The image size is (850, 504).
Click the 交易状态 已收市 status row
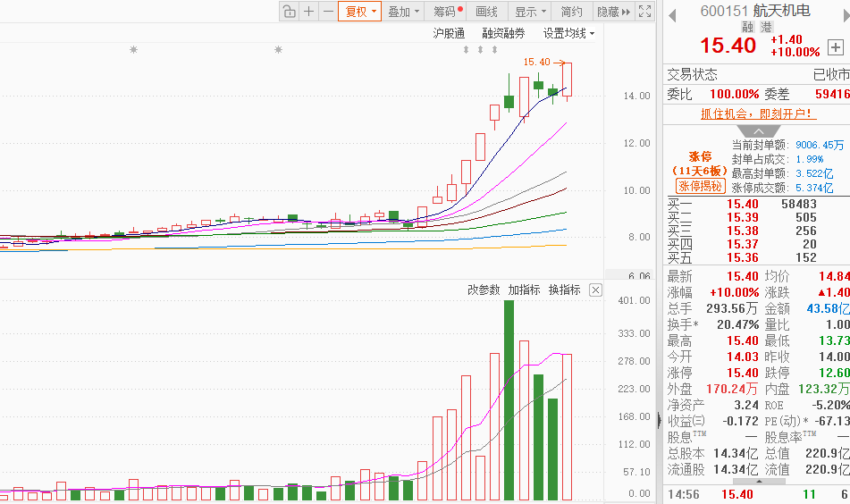(757, 74)
